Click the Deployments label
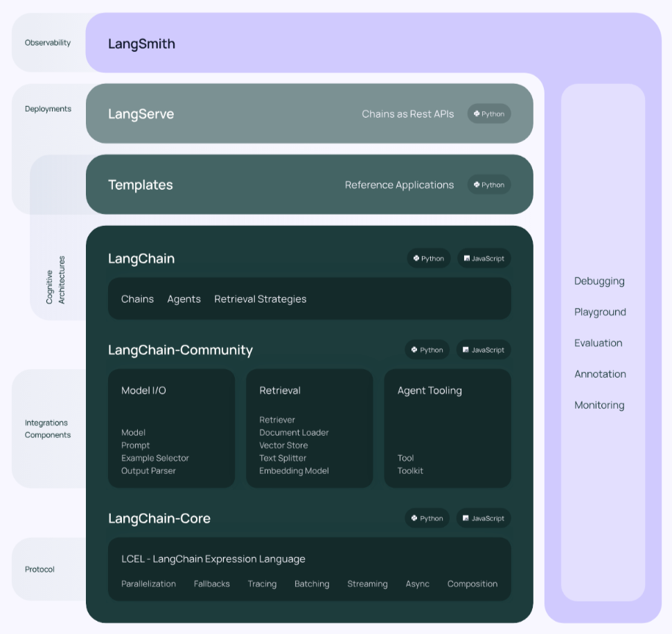 click(48, 109)
